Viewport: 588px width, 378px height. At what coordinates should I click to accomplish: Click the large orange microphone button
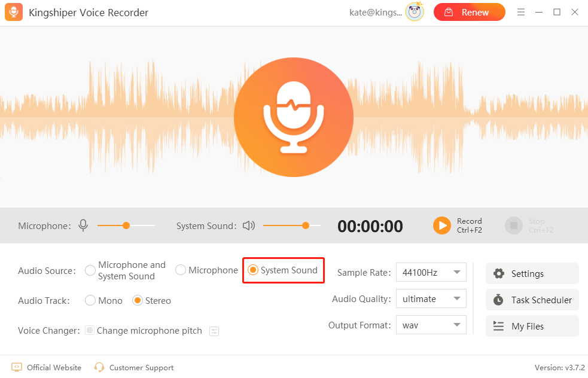294,117
